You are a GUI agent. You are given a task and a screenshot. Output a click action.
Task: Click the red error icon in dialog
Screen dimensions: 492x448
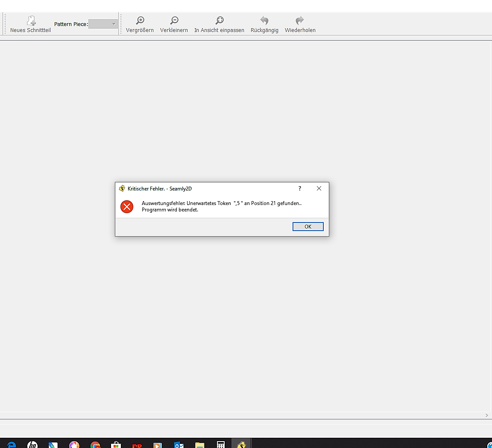[127, 207]
